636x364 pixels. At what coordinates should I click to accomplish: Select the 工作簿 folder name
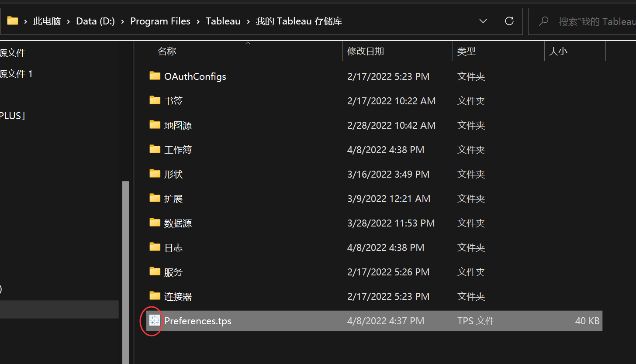pos(178,150)
